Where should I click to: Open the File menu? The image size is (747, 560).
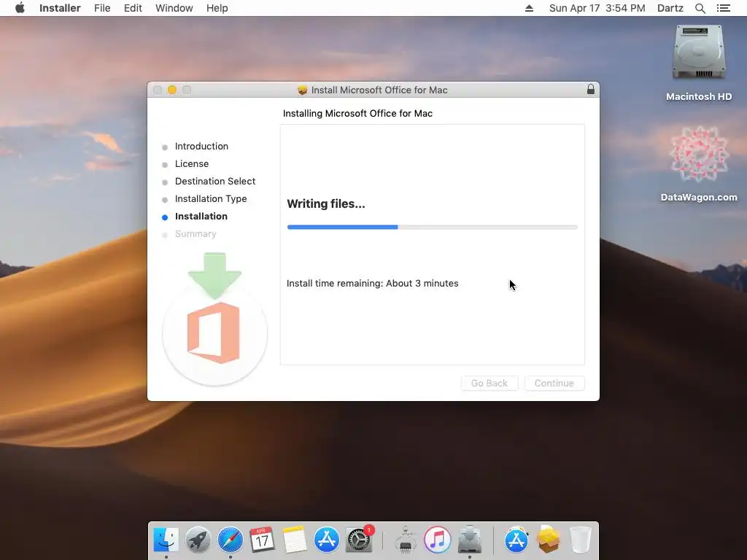pyautogui.click(x=102, y=8)
